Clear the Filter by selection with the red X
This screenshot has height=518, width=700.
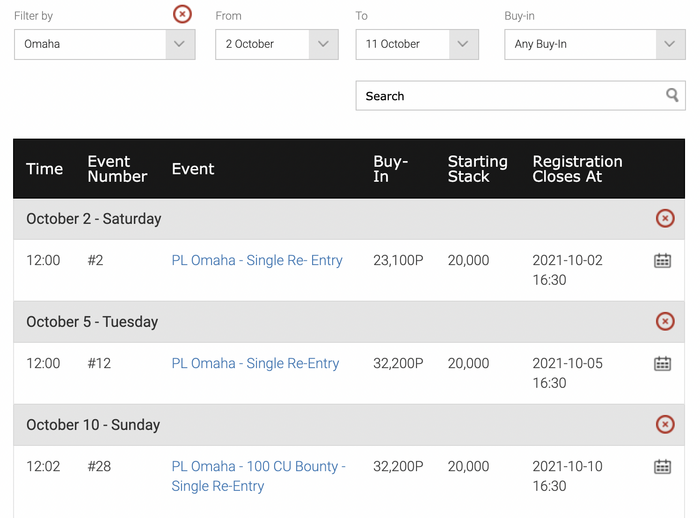tap(182, 14)
